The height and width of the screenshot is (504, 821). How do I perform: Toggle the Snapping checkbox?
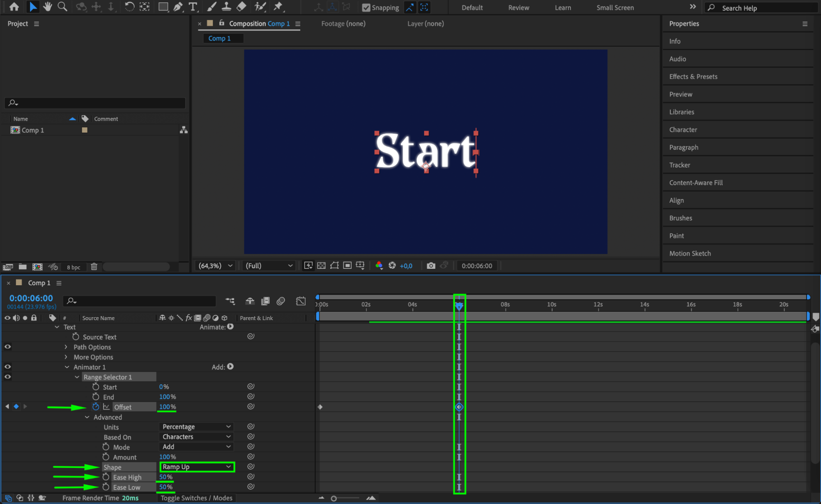366,7
